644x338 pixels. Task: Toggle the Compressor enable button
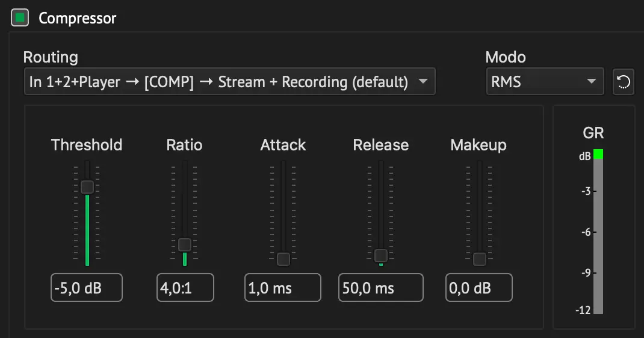click(20, 17)
